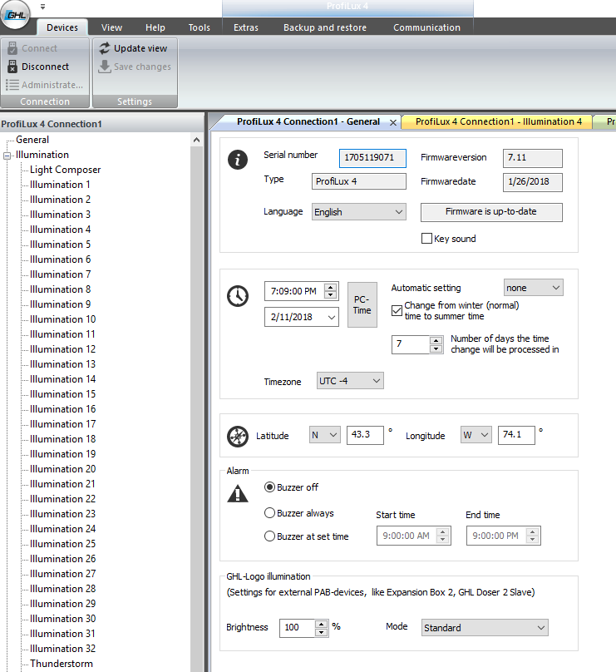Viewport: 616px width, 672px height.
Task: Open the quick access toolbar dropdown arrow
Action: 42,7
